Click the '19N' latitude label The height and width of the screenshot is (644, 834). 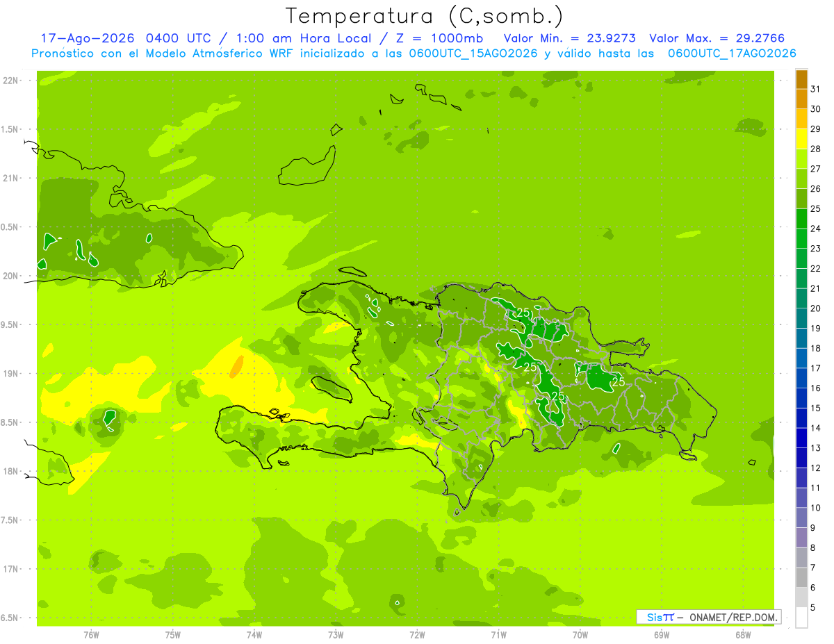click(x=10, y=374)
